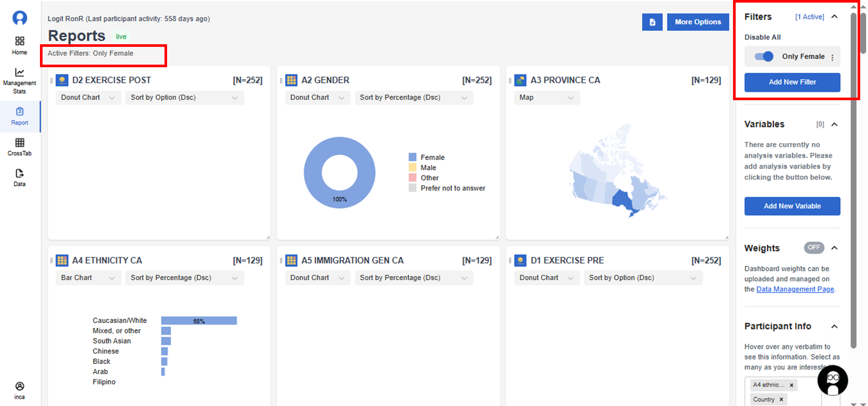Open the A3 PROVINCE CA Map dropdown
The width and height of the screenshot is (868, 406).
(546, 98)
